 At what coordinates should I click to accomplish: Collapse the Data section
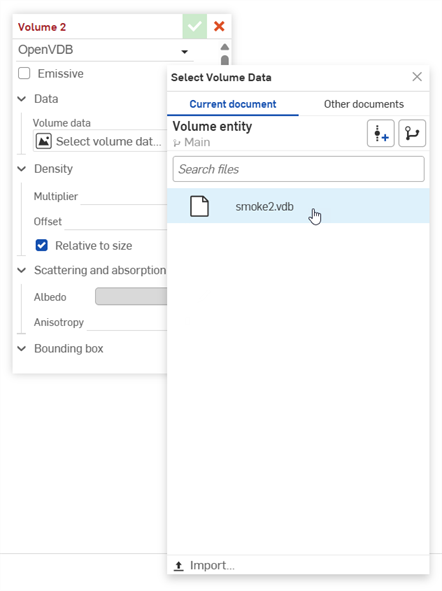click(22, 99)
